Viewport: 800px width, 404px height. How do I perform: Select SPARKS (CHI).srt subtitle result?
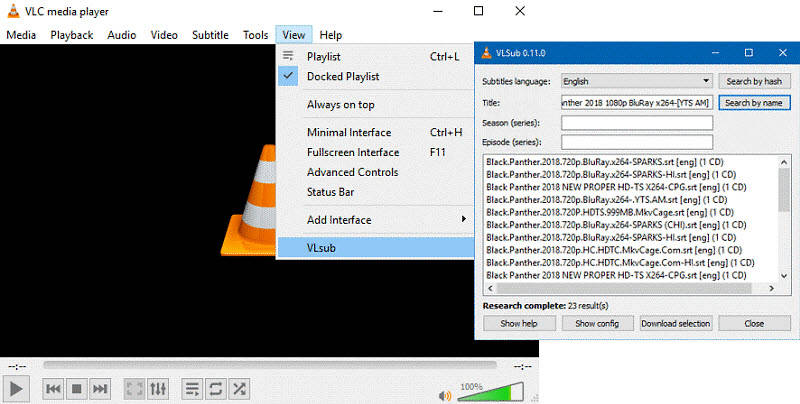(616, 224)
